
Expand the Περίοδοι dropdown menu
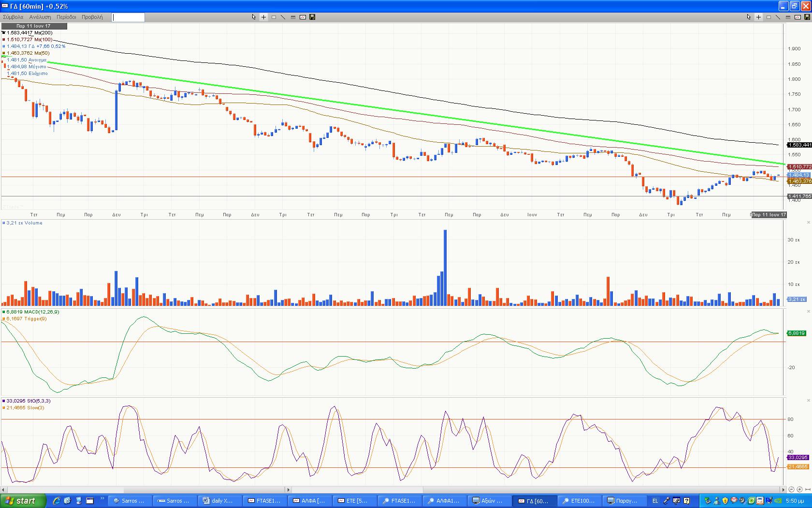pyautogui.click(x=66, y=17)
